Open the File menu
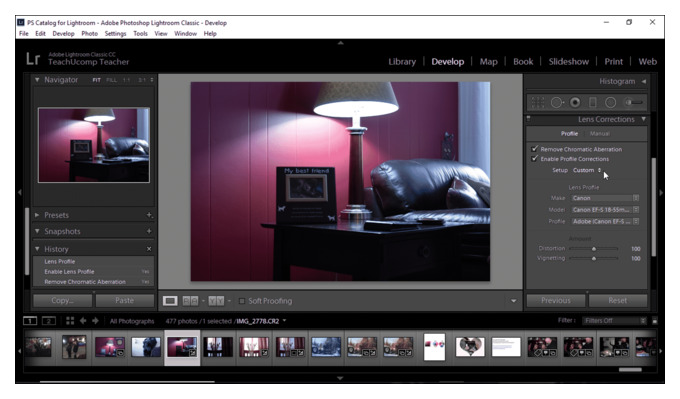680x399 pixels. click(x=23, y=33)
